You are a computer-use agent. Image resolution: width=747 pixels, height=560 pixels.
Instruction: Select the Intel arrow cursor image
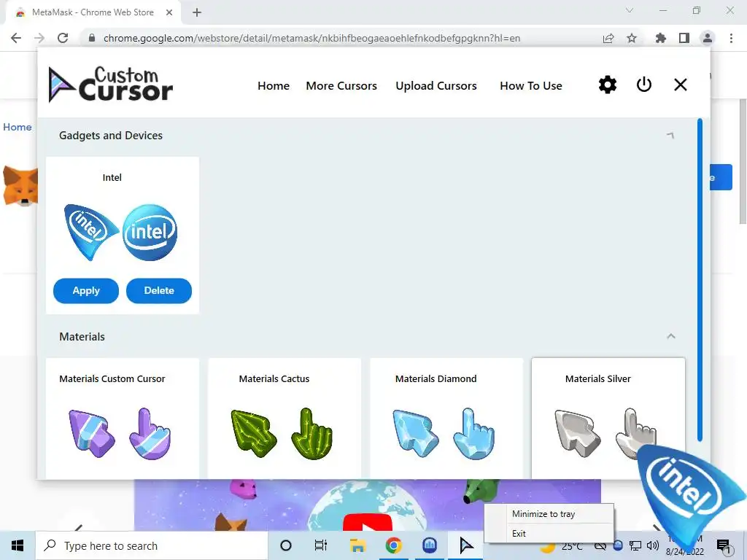(x=90, y=232)
